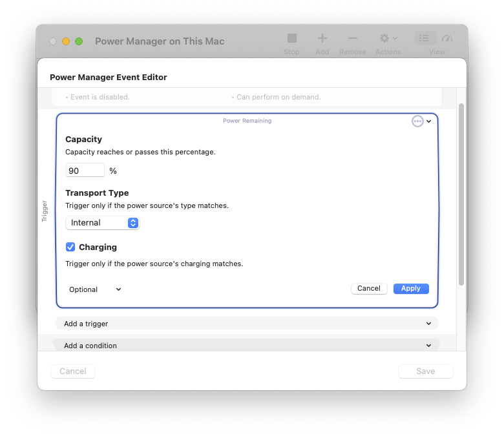Open the Transport Type Internal dropdown
Image resolution: width=504 pixels, height=438 pixels.
click(103, 223)
